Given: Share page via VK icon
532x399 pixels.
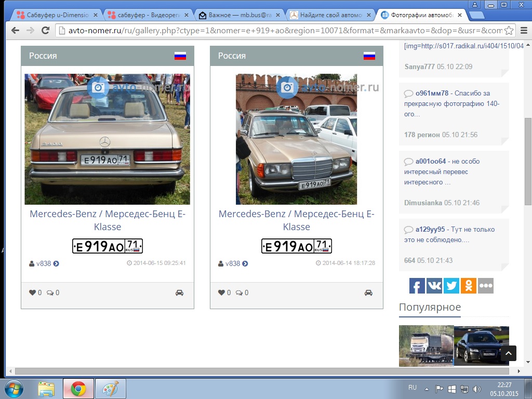Looking at the screenshot, I should click(434, 286).
